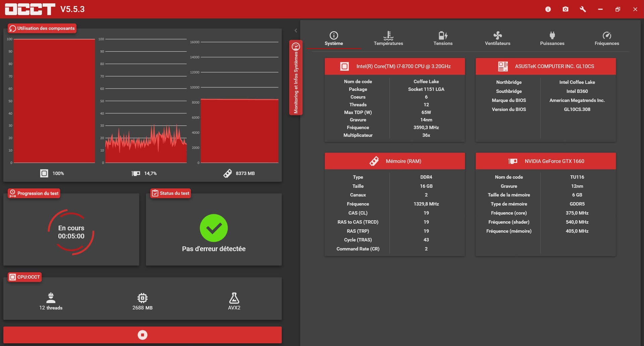Image resolution: width=644 pixels, height=346 pixels.
Task: Click the GPU usage line graph
Action: click(x=146, y=101)
